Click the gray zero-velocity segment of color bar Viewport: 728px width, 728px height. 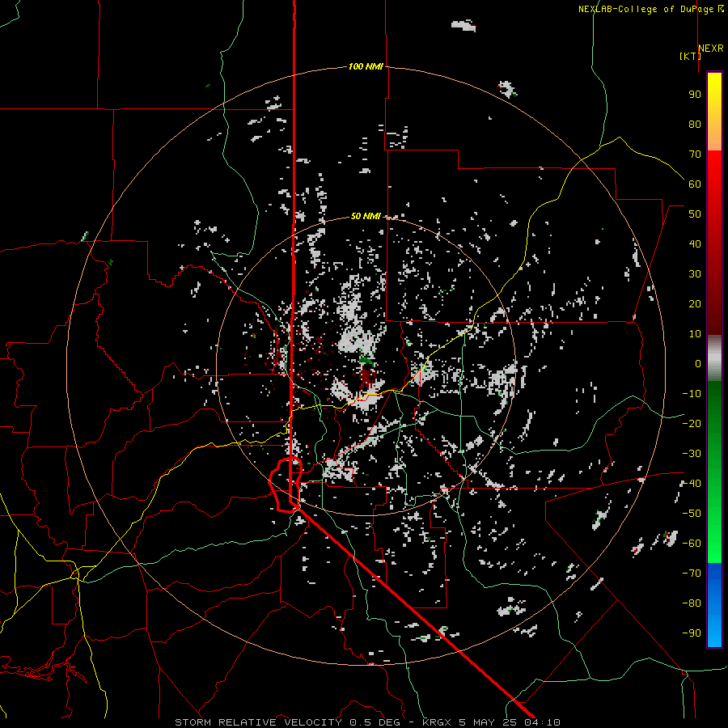pos(714,358)
